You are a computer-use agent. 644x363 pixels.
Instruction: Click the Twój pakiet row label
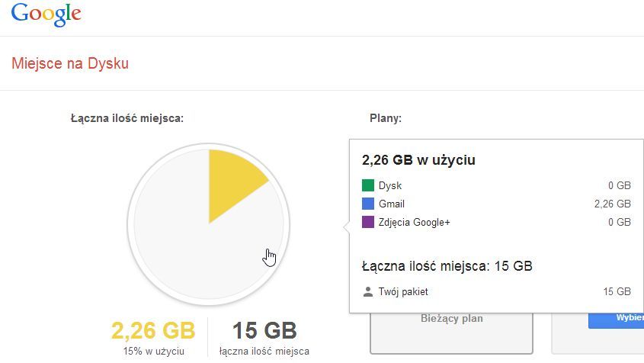[x=403, y=292]
